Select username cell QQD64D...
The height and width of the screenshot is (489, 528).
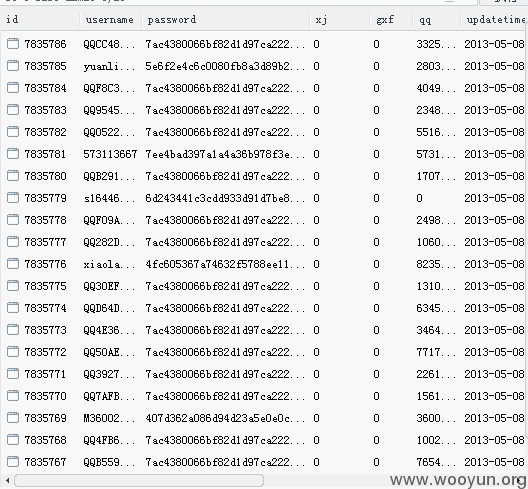(109, 308)
